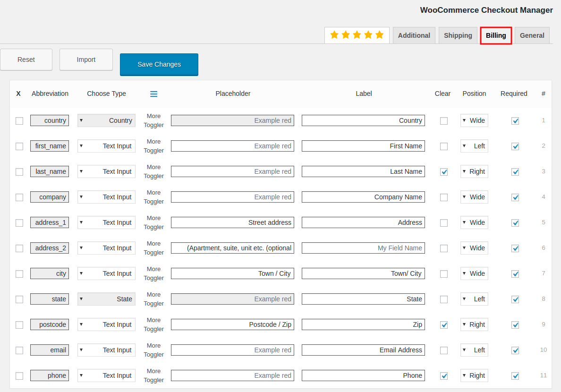The height and width of the screenshot is (392, 561).
Task: Open Choose Type dropdown for city
Action: click(106, 273)
